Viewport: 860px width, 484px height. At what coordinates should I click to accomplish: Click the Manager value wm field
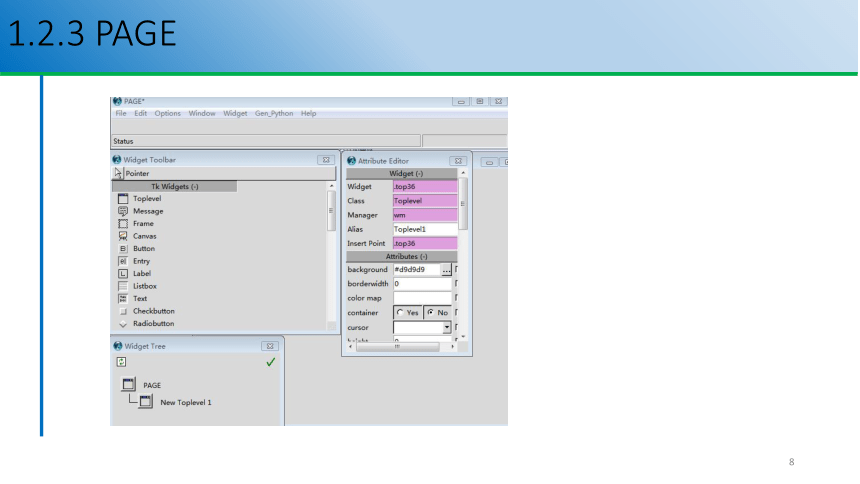point(425,215)
